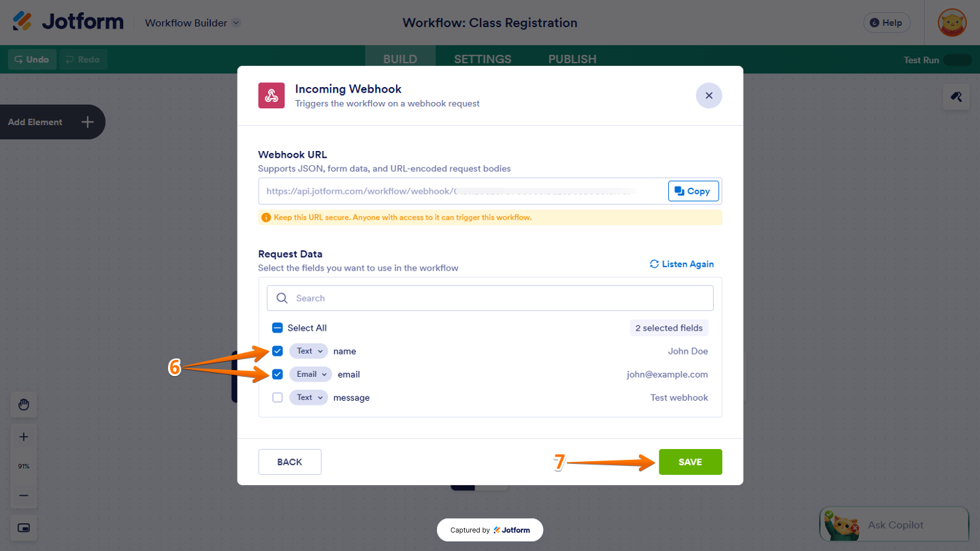Expand the Workflow Builder dropdown
Viewport: 980px width, 551px height.
193,22
